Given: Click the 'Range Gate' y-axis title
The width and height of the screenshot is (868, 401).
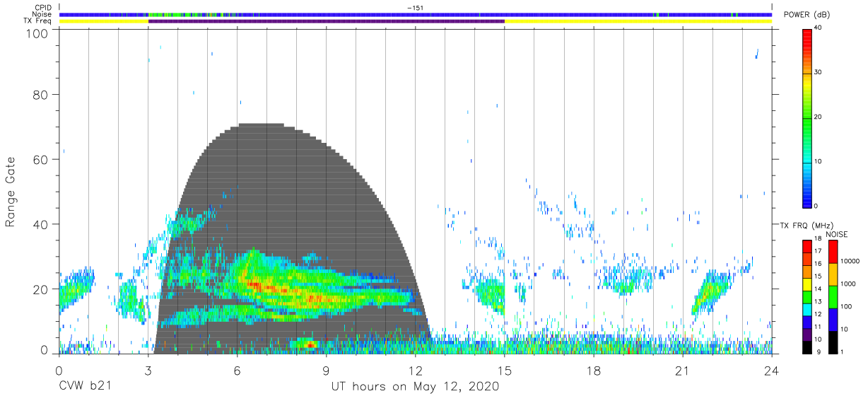Looking at the screenshot, I should coord(11,192).
